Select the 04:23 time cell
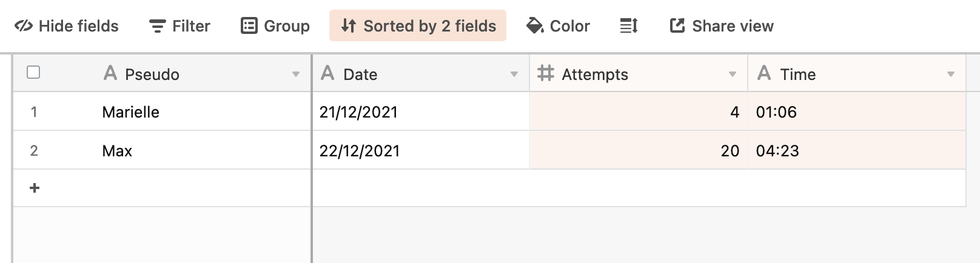Viewport: 980px width, 263px height. pyautogui.click(x=777, y=151)
